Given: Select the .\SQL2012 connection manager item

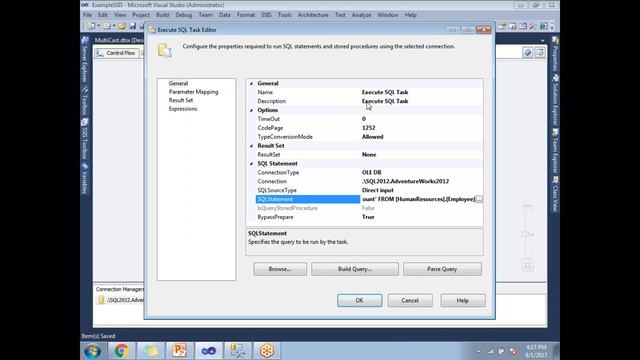Looking at the screenshot, I should 121,300.
